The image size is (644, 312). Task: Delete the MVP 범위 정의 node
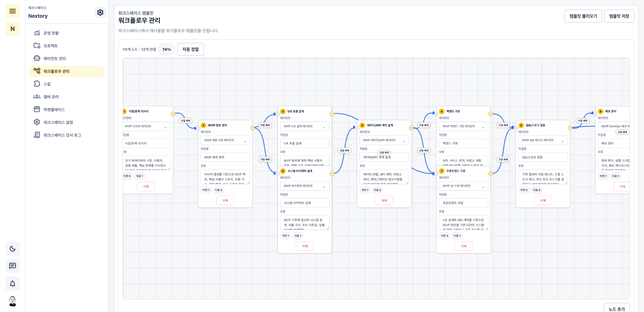point(225,200)
